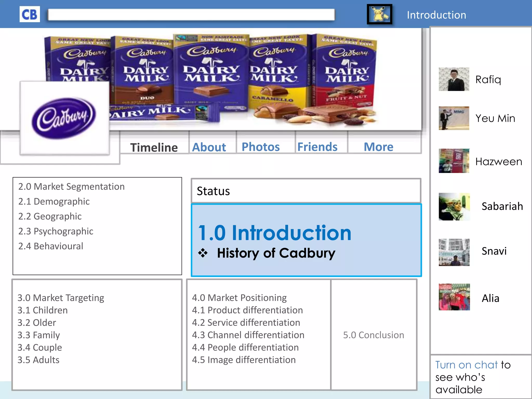Click the Status input box
The height and width of the screenshot is (399, 532).
click(x=306, y=191)
